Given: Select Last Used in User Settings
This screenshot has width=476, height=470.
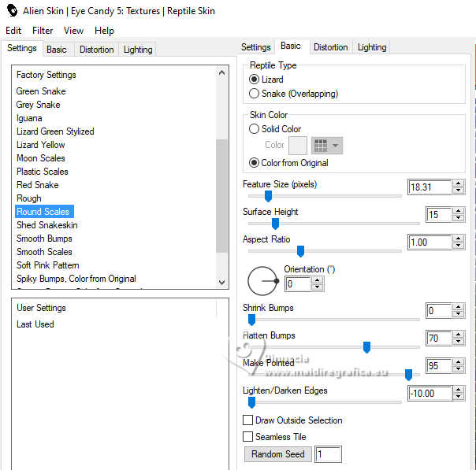Looking at the screenshot, I should pos(35,324).
